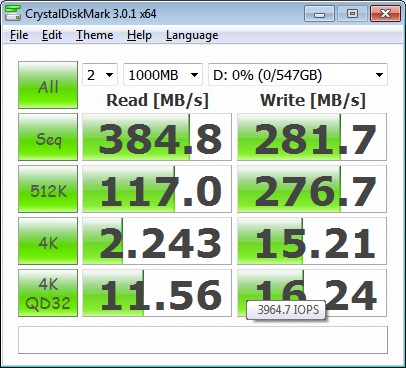Screen dimensions: 406x368
Task: Click the CrystalDiskMark title bar app icon
Action: pos(13,13)
